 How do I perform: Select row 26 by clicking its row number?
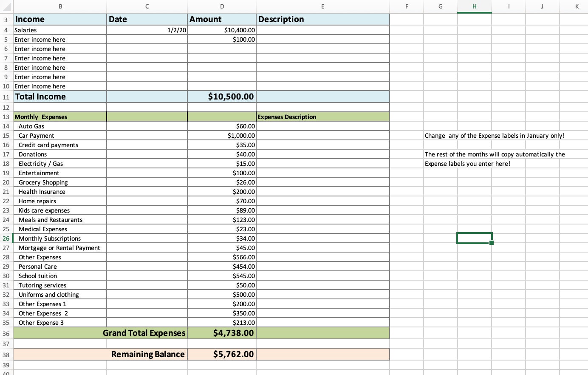click(x=6, y=238)
